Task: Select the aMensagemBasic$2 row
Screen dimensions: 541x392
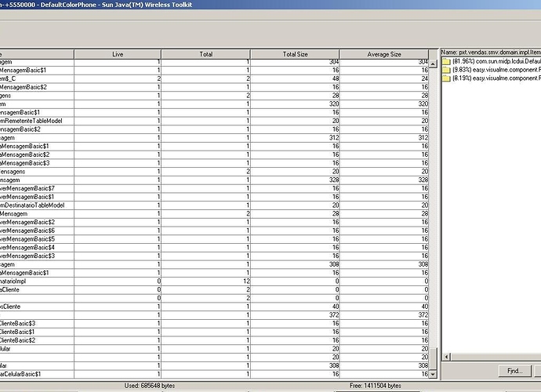Action: [214, 154]
